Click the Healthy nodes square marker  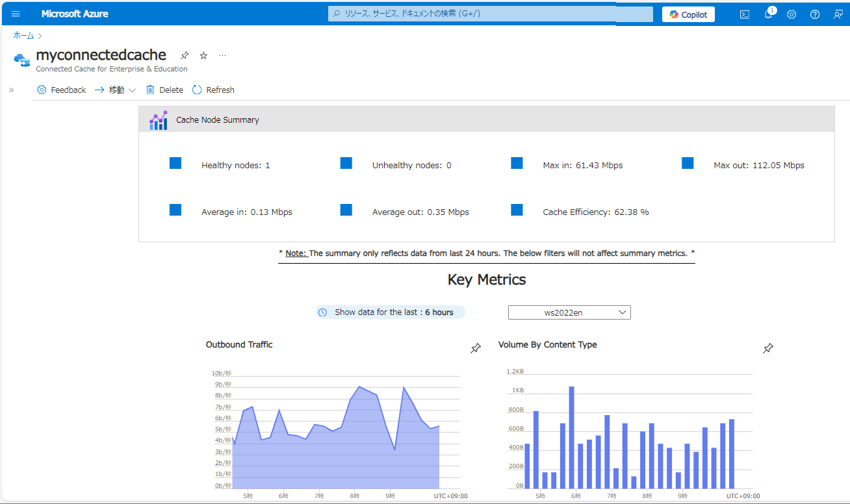pyautogui.click(x=175, y=163)
